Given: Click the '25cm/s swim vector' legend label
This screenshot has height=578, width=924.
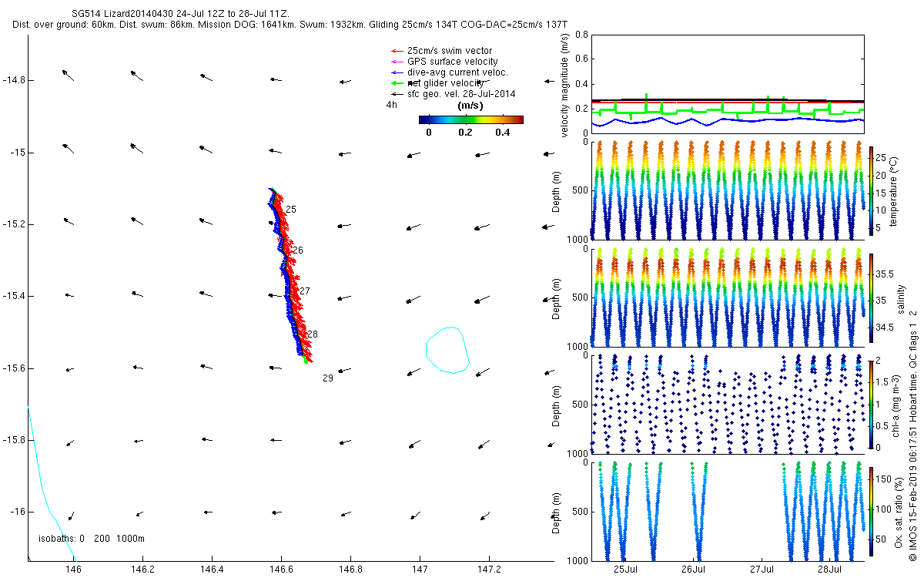Looking at the screenshot, I should point(450,51).
